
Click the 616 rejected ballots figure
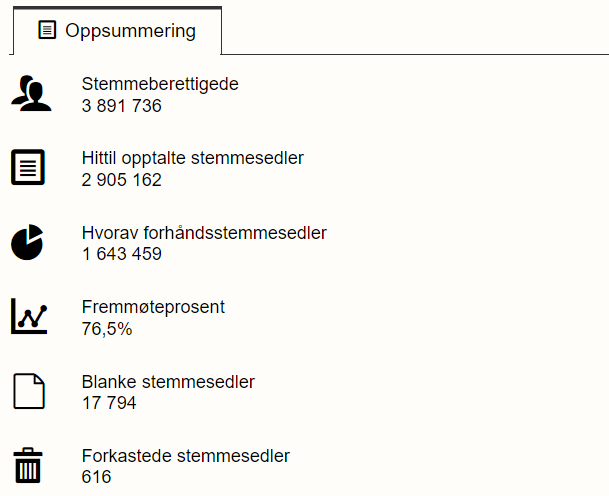pyautogui.click(x=96, y=477)
